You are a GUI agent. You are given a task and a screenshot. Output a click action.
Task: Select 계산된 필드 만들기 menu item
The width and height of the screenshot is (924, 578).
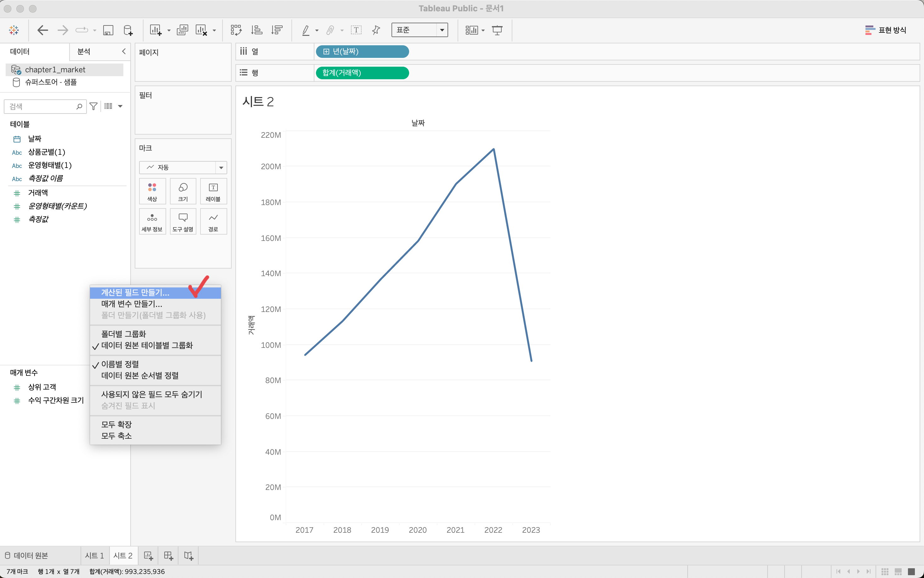pos(135,292)
